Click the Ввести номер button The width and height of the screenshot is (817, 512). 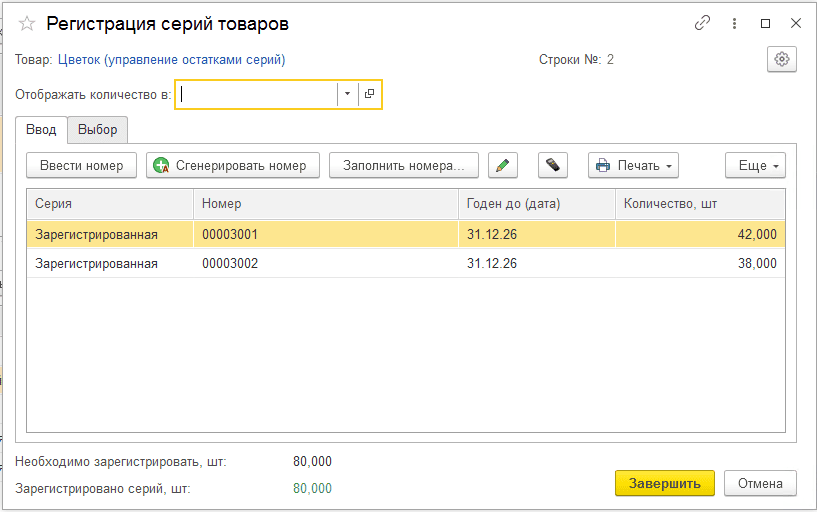(x=81, y=166)
